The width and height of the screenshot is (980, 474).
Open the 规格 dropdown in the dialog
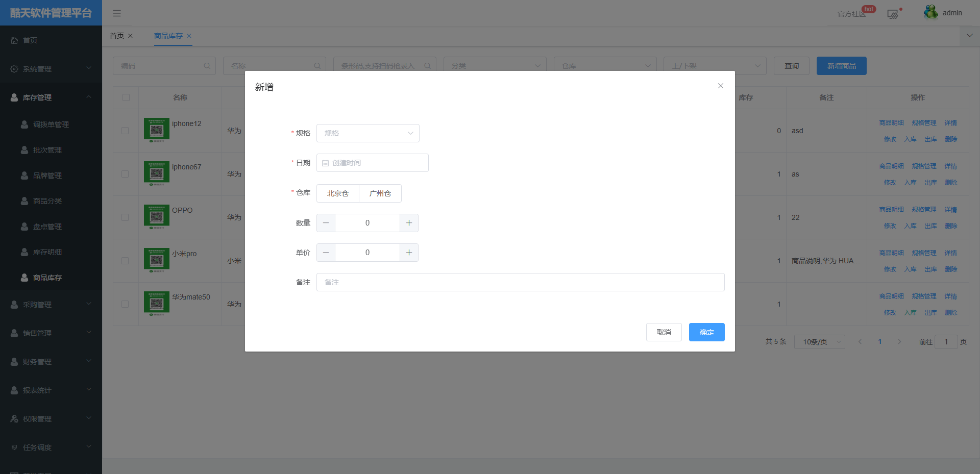(x=367, y=133)
